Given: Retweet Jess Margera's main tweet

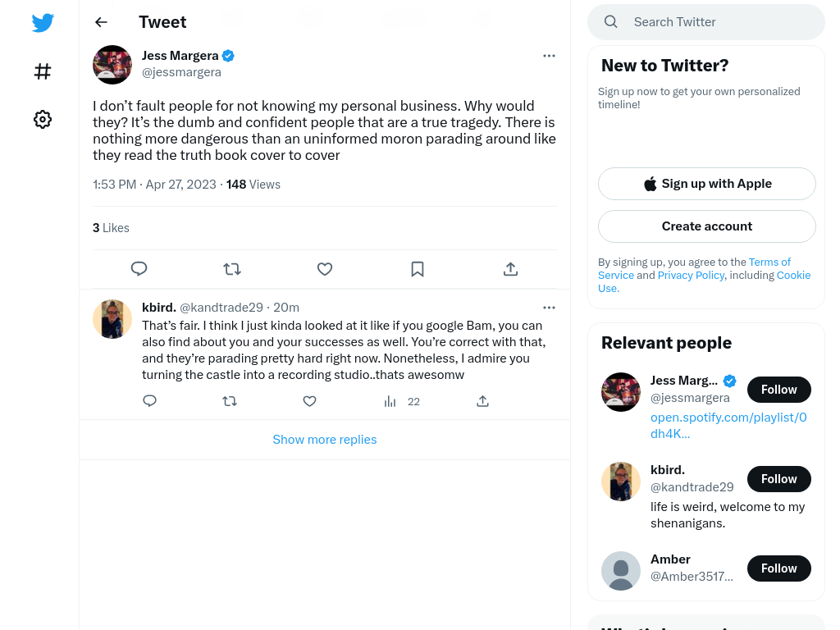Looking at the screenshot, I should pos(232,268).
